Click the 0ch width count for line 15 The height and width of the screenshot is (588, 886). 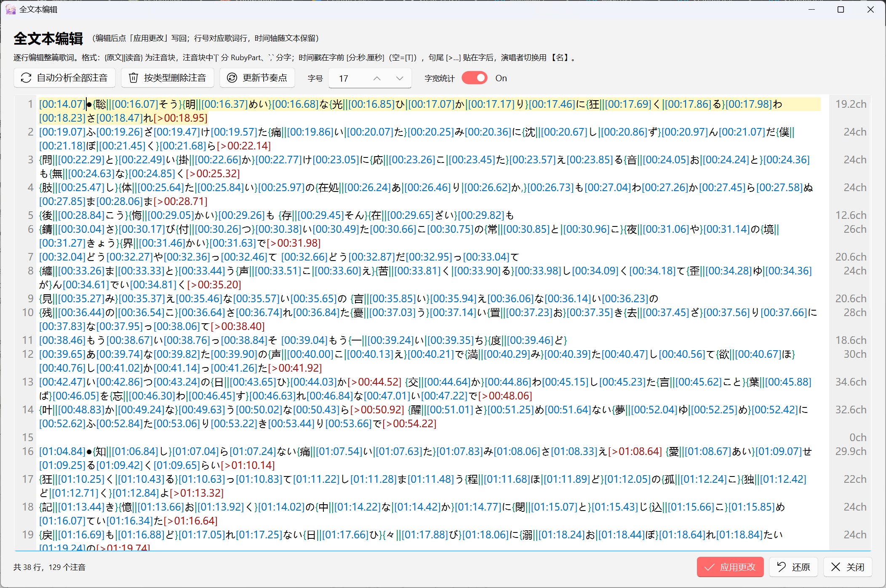(x=858, y=437)
